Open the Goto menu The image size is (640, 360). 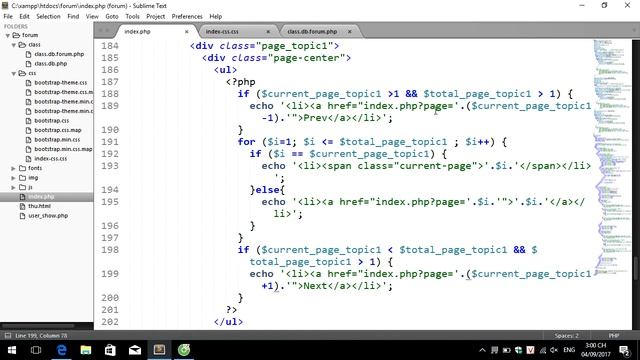pyautogui.click(x=112, y=16)
